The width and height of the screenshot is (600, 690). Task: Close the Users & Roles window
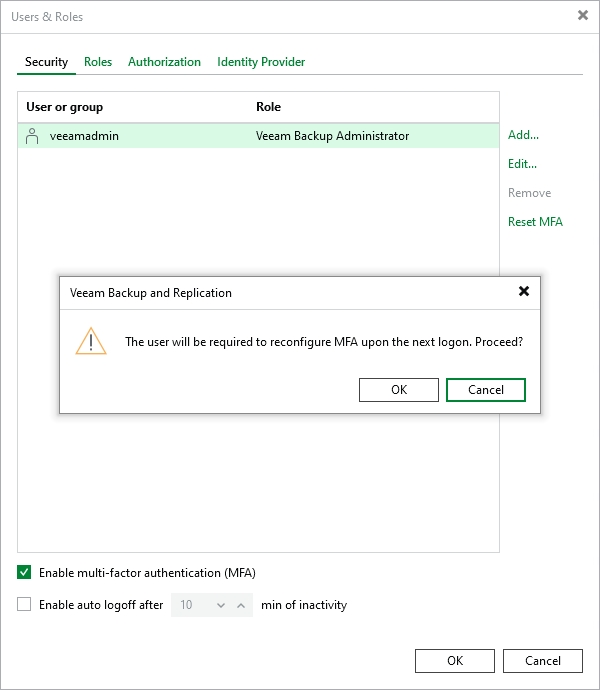point(583,15)
